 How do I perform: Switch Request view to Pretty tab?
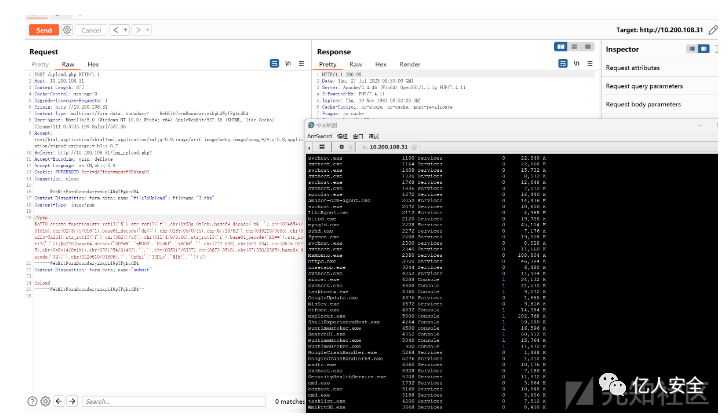click(40, 65)
